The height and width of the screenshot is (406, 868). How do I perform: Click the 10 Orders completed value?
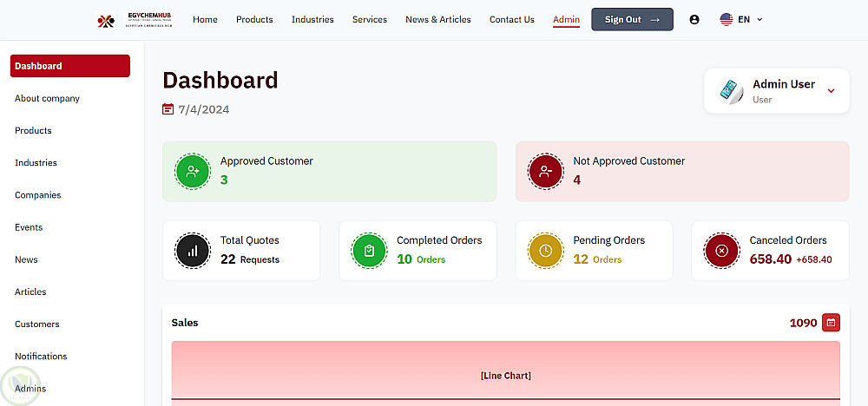[421, 259]
